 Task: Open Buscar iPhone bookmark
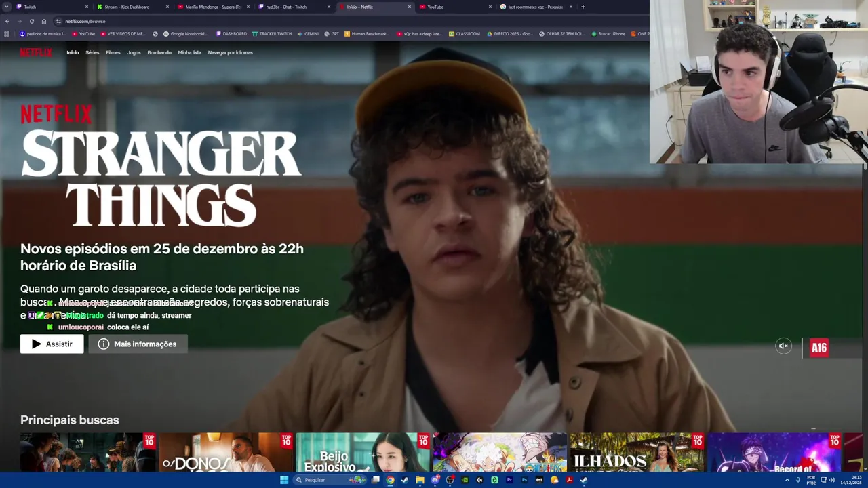coord(608,33)
